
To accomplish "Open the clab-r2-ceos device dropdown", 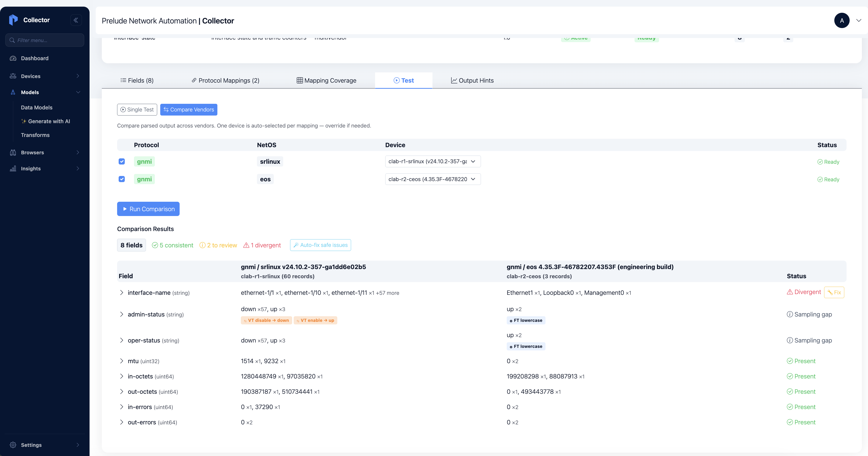I will [x=433, y=179].
